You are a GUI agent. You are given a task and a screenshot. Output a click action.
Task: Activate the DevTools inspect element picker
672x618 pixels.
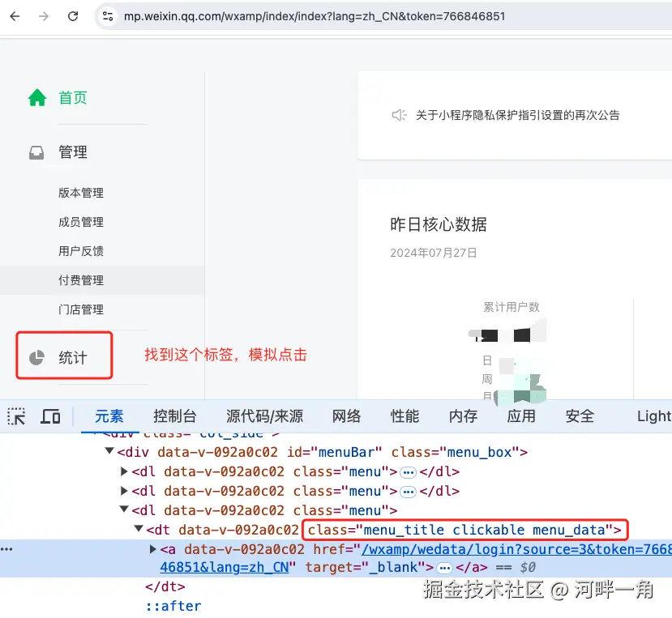(x=16, y=416)
